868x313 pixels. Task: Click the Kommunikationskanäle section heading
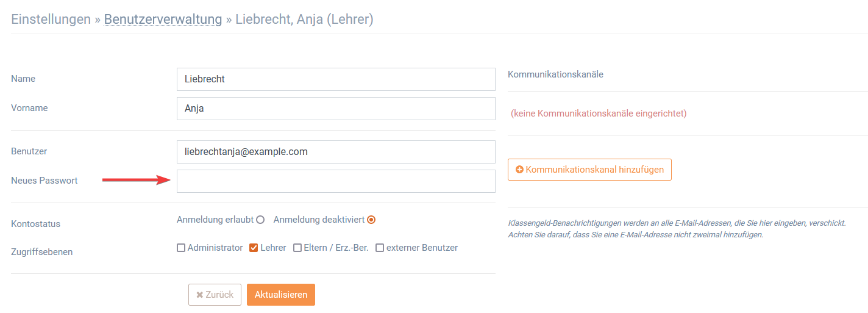[555, 74]
